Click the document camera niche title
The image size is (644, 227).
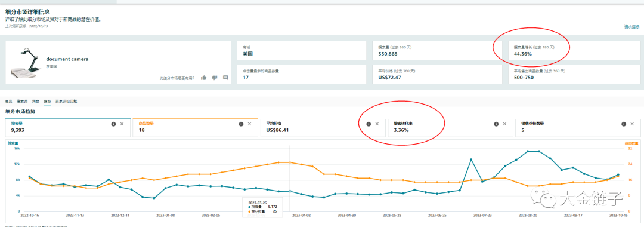[x=67, y=59]
